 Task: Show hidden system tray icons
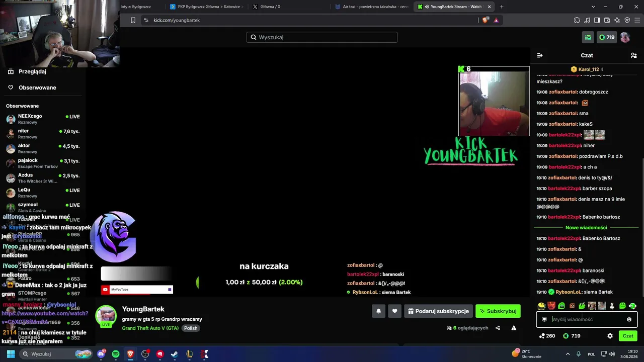pyautogui.click(x=568, y=354)
